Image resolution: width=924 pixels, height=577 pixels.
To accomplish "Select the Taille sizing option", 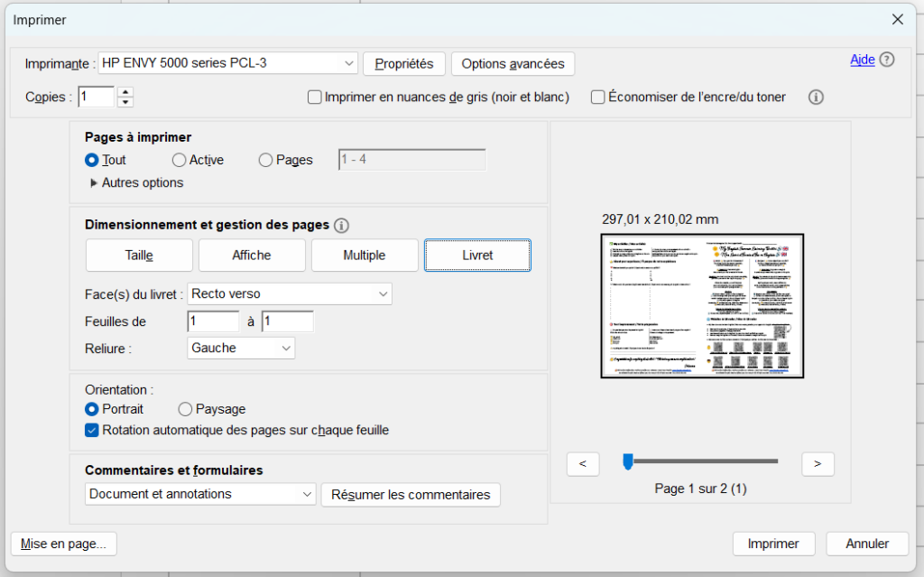I will pos(139,256).
